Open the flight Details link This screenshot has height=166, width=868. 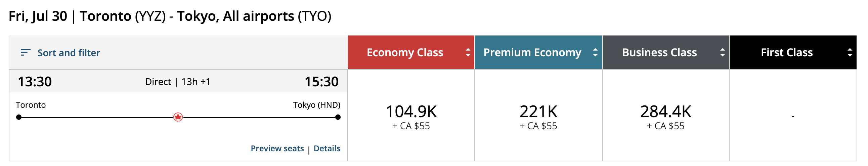coord(327,149)
